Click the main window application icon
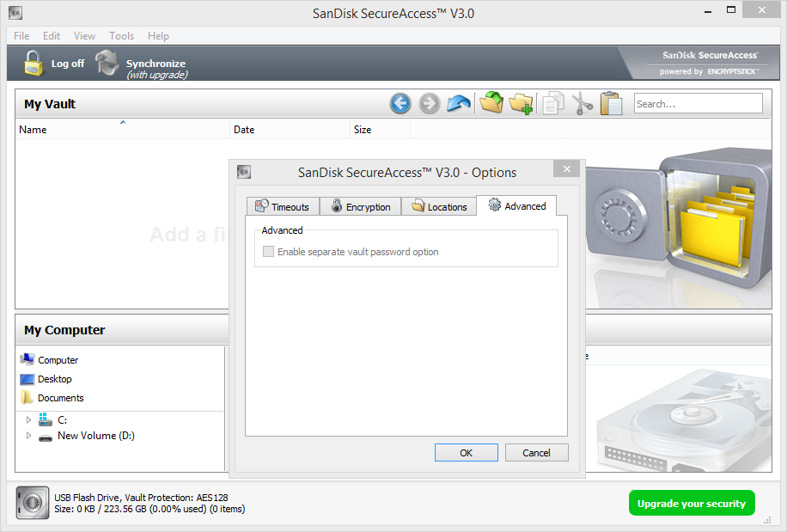The width and height of the screenshot is (787, 532). pos(15,13)
